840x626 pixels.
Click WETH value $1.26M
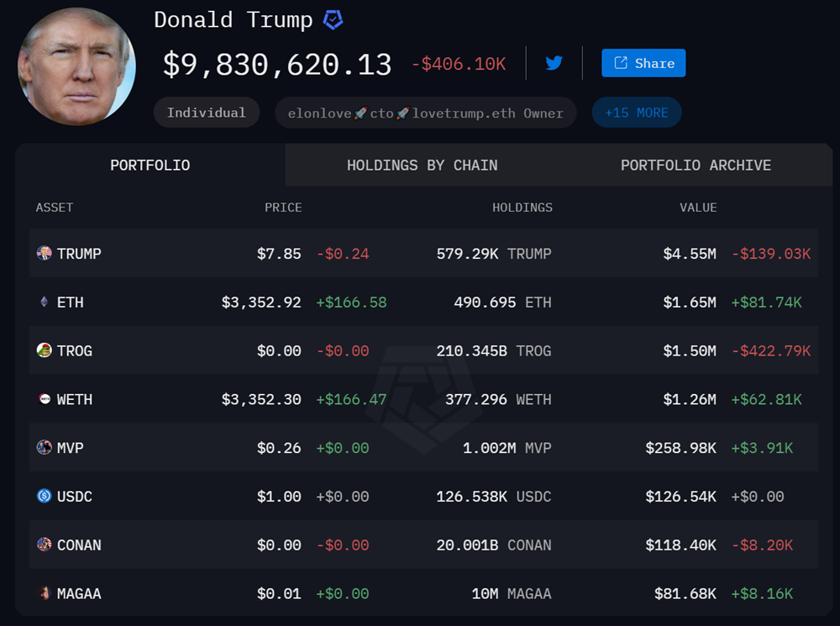tap(690, 399)
